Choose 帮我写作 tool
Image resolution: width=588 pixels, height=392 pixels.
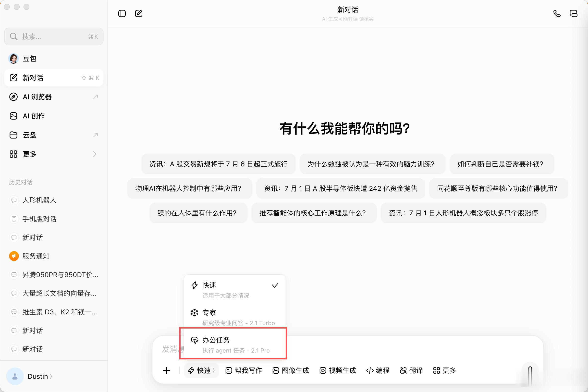point(244,370)
